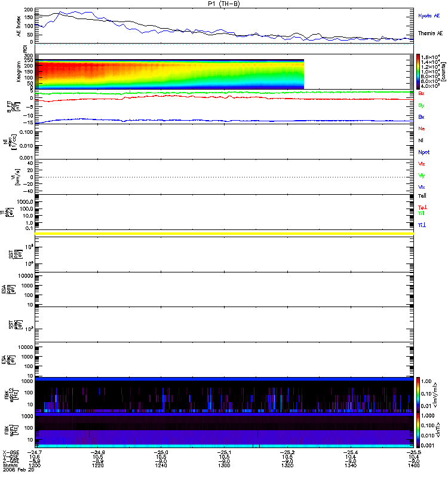The width and height of the screenshot is (448, 478).
Task: Select the "Kyoto AE" legend label
Action: [x=429, y=16]
